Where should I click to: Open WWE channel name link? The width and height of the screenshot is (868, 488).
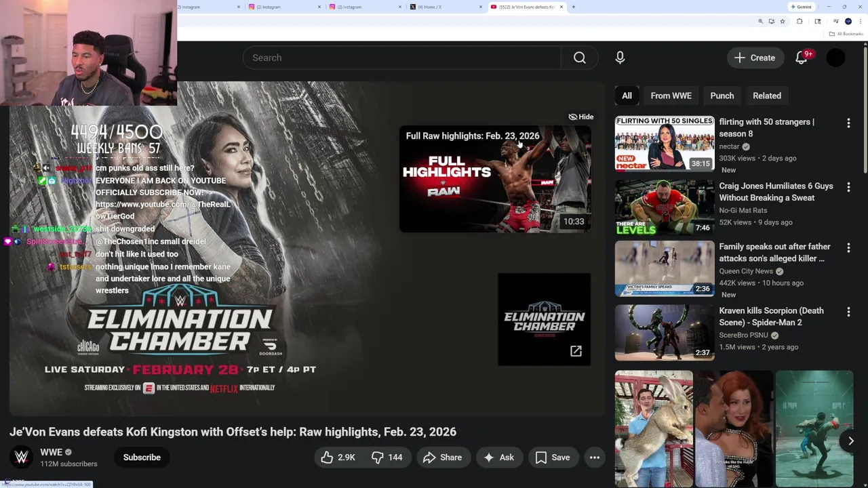(52, 452)
